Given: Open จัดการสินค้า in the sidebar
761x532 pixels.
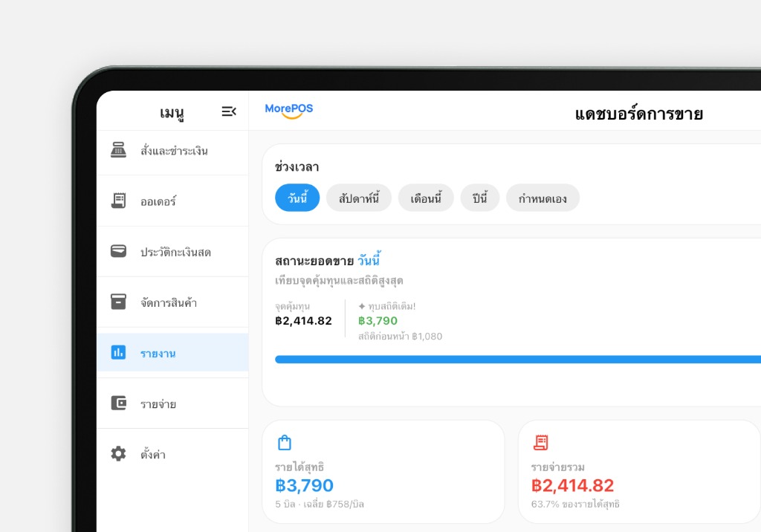Looking at the screenshot, I should 172,302.
